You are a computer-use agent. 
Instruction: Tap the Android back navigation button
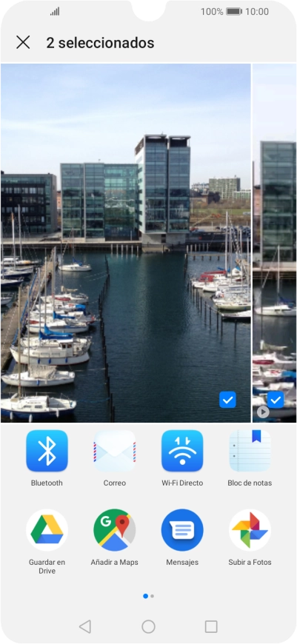pos(85,626)
